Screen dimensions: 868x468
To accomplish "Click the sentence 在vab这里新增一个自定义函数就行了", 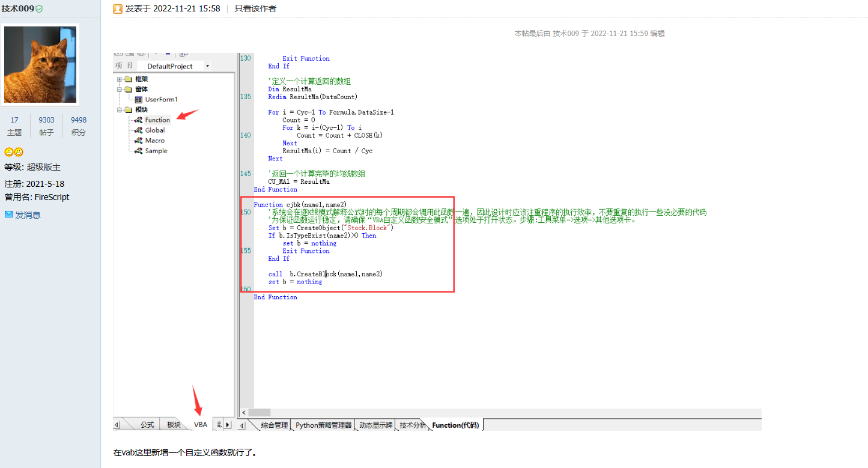I will 185,452.
